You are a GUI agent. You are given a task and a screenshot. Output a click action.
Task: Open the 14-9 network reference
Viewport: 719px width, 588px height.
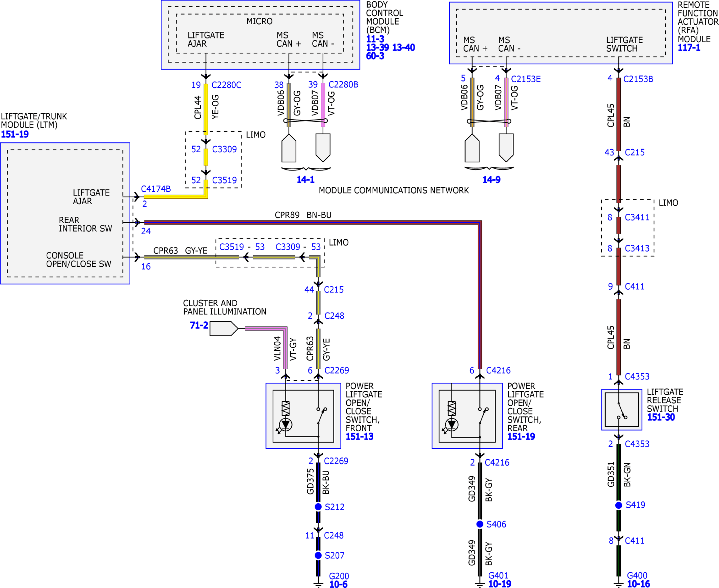(491, 180)
